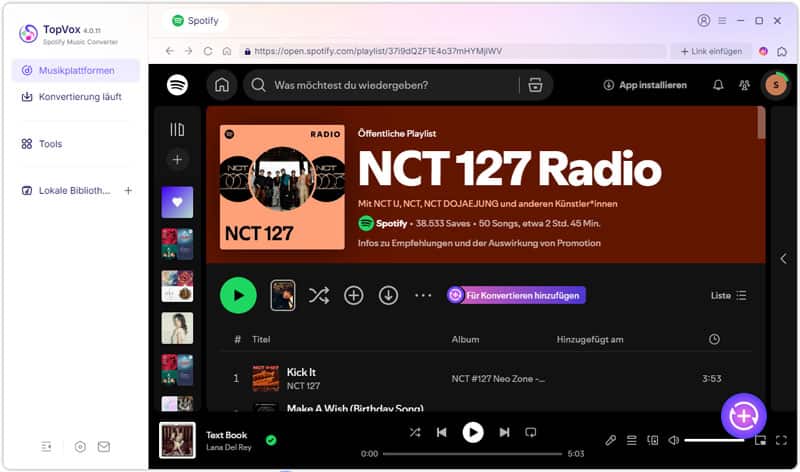Screen dimensions: 800x472
Task: Open the Spotify creator link
Action: (x=391, y=223)
